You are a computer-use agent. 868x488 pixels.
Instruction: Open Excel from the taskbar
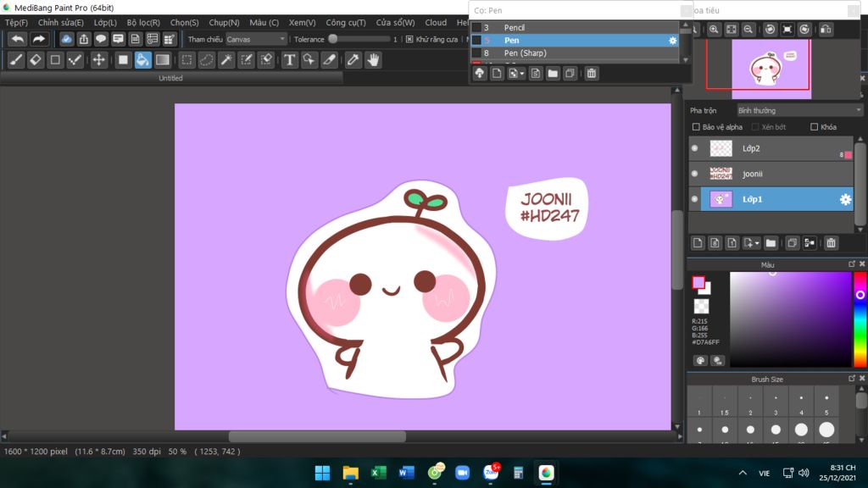tap(379, 473)
